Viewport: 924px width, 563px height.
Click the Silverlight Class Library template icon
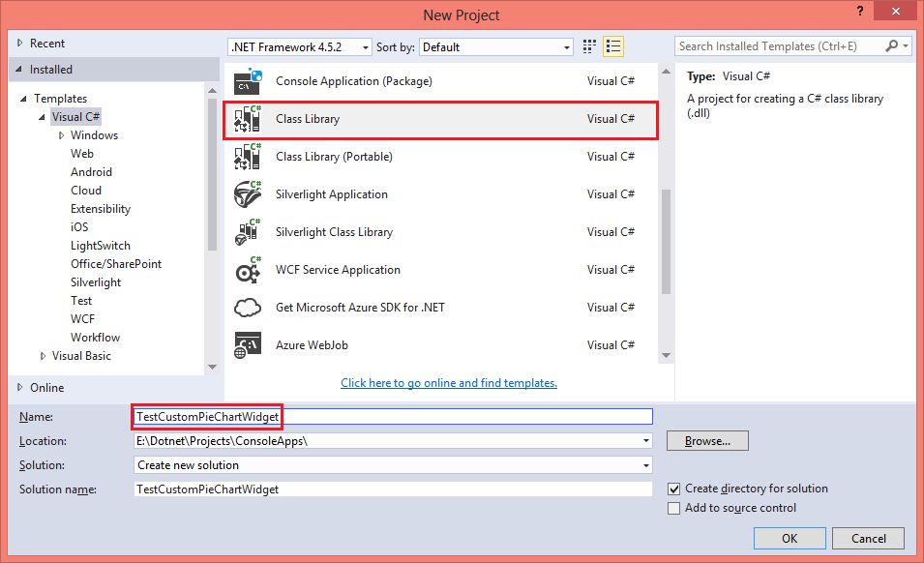click(x=248, y=232)
